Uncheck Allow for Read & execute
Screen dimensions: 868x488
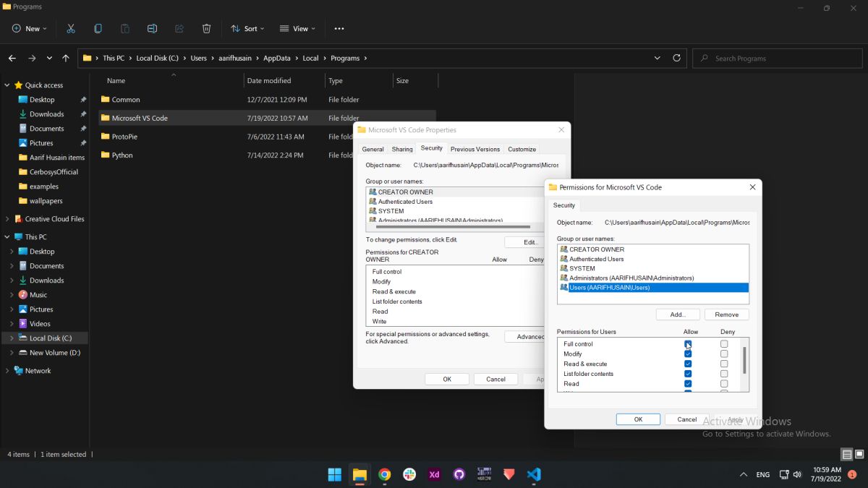688,364
